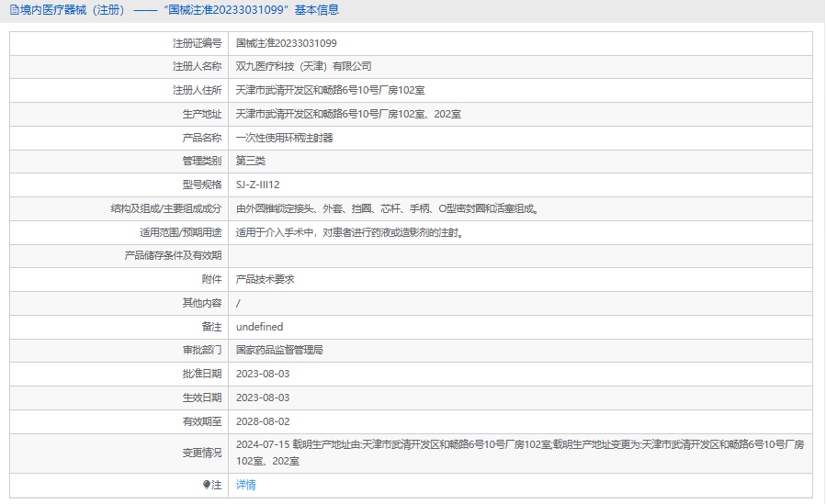This screenshot has width=826, height=504.
Task: Click the 管理类别 label
Action: tap(202, 161)
